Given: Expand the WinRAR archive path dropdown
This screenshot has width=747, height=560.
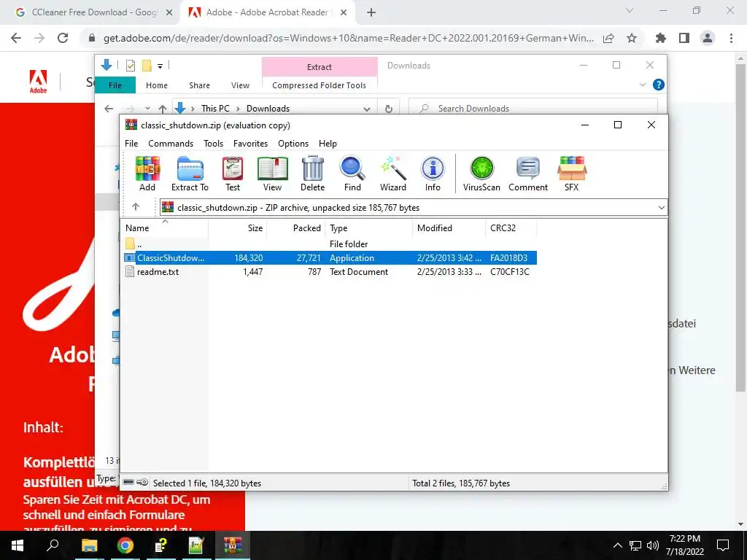Looking at the screenshot, I should pyautogui.click(x=661, y=208).
